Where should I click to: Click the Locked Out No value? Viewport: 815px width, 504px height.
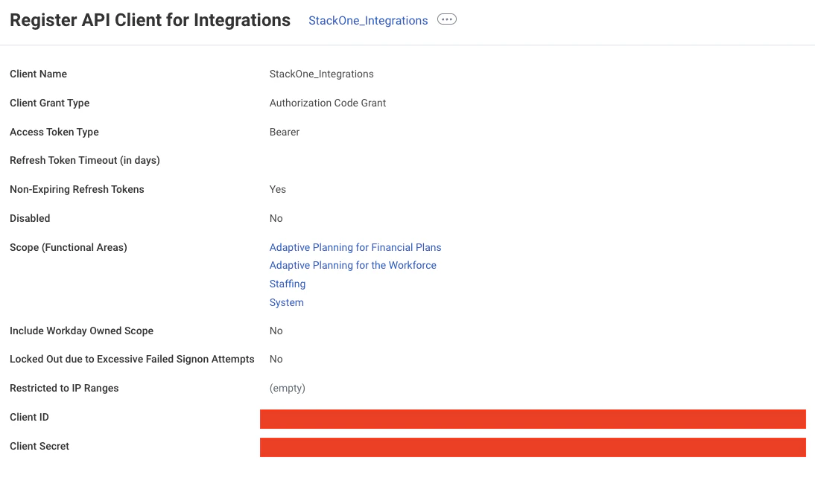coord(276,359)
